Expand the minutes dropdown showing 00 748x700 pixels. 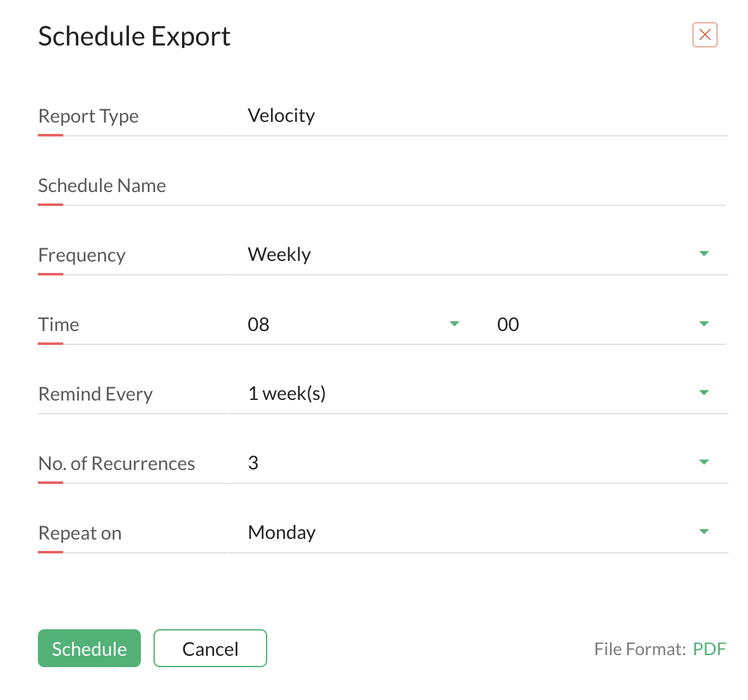coord(704,323)
